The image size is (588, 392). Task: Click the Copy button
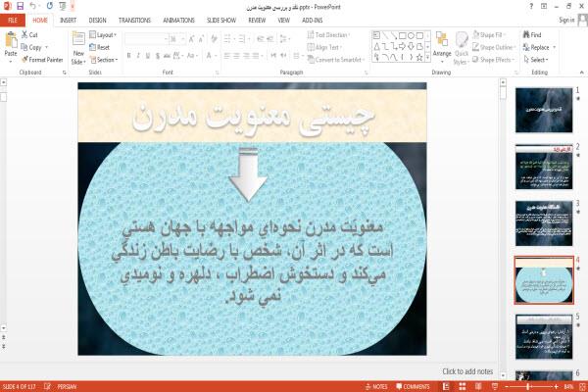click(34, 47)
